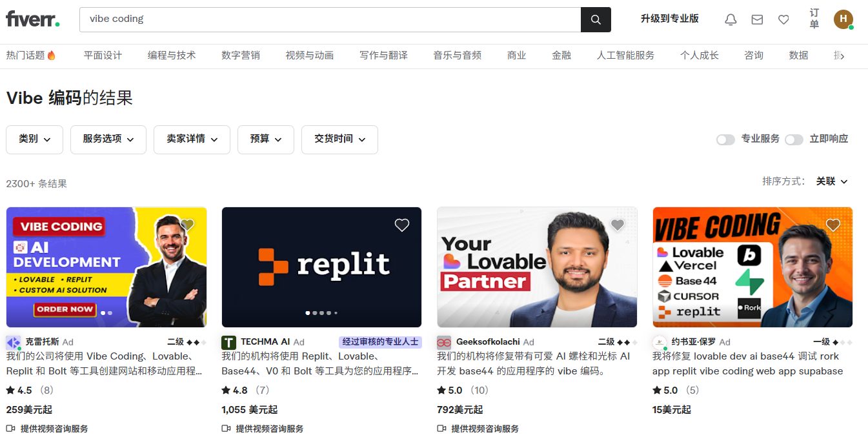Expand the 类别 filter dropdown
Image resolution: width=868 pixels, height=448 pixels.
click(34, 139)
